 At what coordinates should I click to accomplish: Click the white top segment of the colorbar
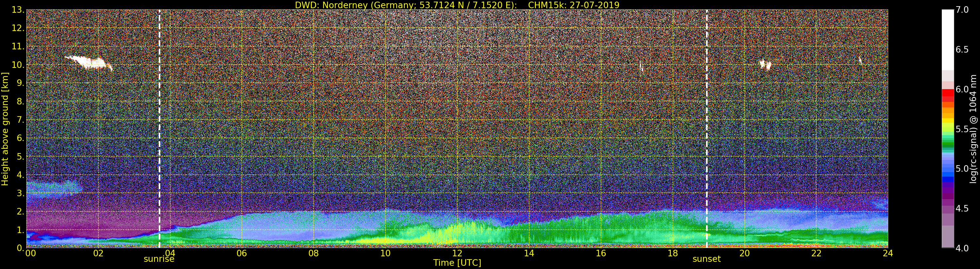point(948,40)
